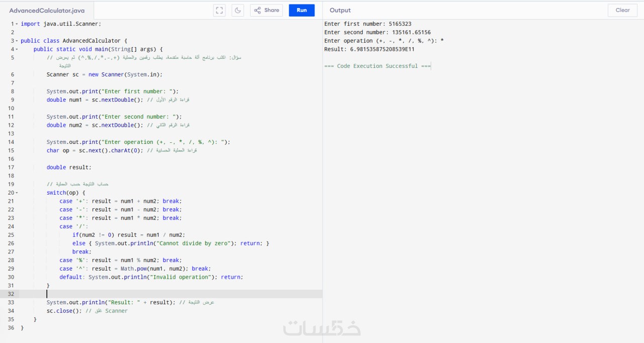Click 'char op = sc.next().charAt(0);' code
644x343 pixels.
[95, 150]
